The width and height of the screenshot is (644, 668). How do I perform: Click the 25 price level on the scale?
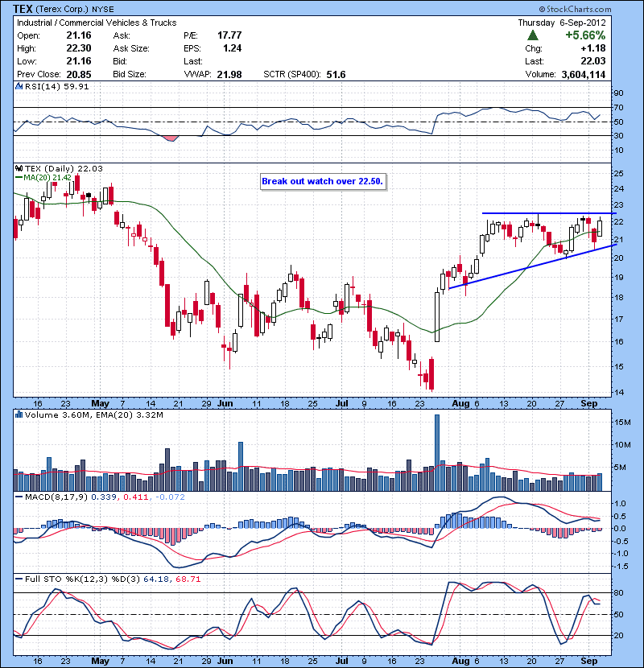[x=618, y=174]
